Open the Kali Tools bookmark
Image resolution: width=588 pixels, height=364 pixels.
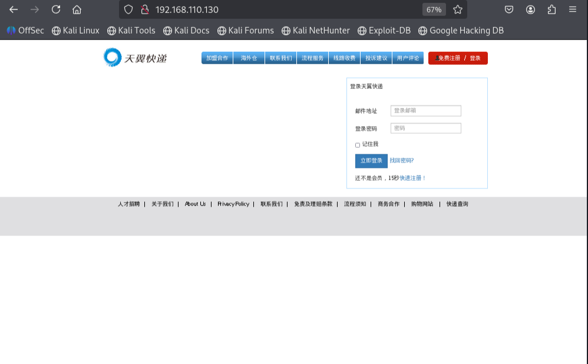(131, 31)
